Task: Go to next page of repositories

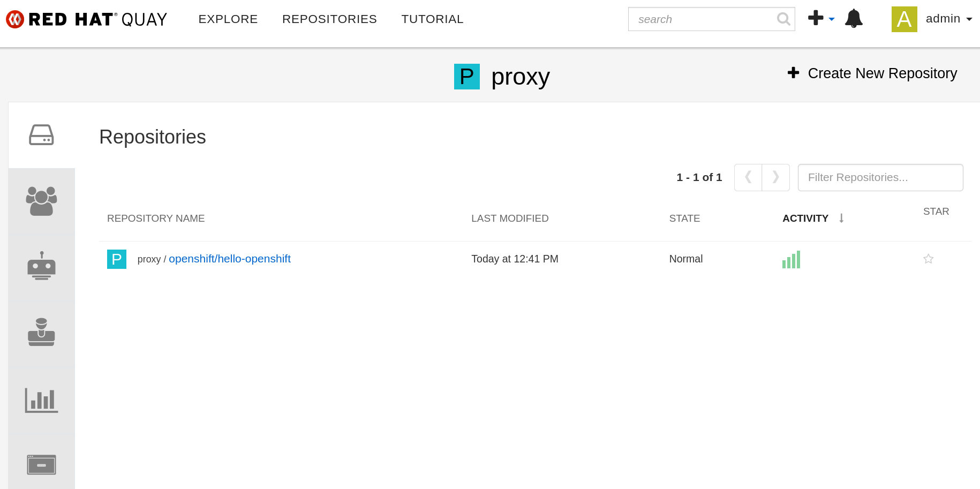Action: click(775, 177)
